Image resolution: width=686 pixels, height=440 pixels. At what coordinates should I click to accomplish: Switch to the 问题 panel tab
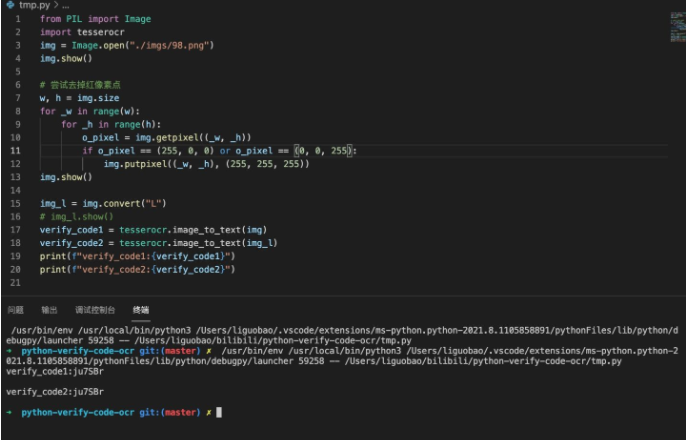coord(15,310)
